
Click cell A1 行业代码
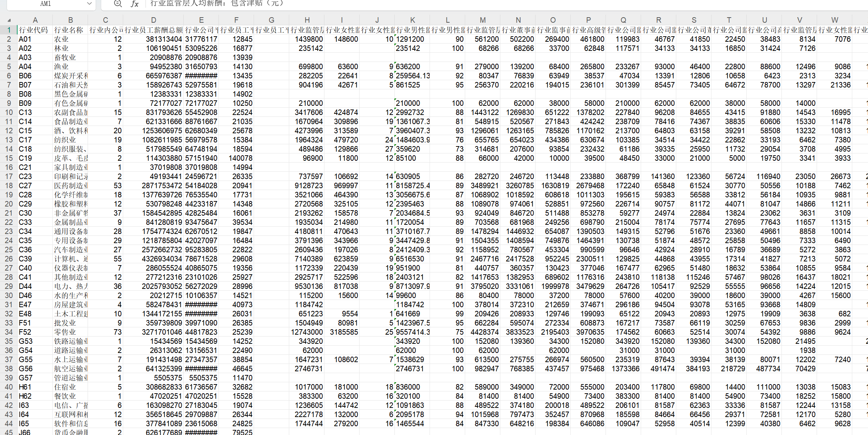point(34,30)
